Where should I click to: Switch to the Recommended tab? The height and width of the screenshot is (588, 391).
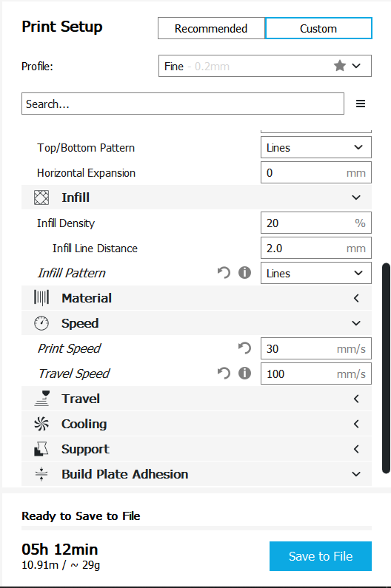click(x=211, y=28)
